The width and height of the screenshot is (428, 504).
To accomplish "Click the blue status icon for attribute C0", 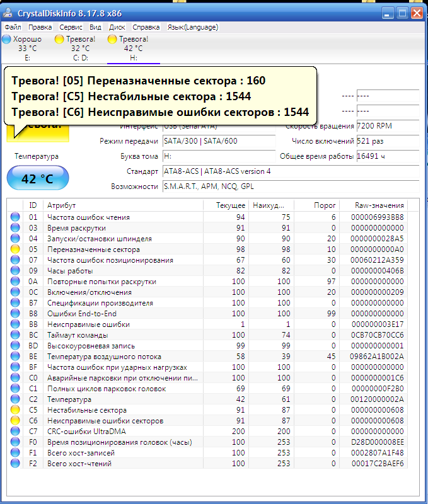I will (x=15, y=377).
